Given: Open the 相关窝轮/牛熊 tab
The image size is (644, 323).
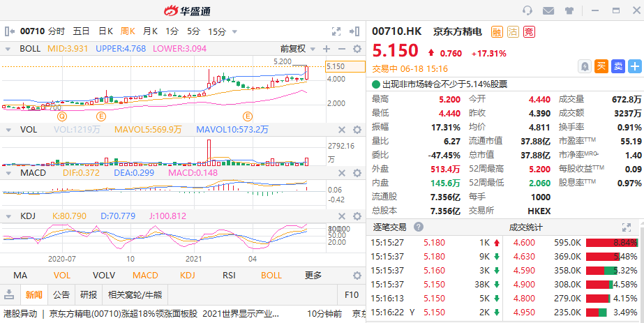Looking at the screenshot, I should tap(135, 294).
